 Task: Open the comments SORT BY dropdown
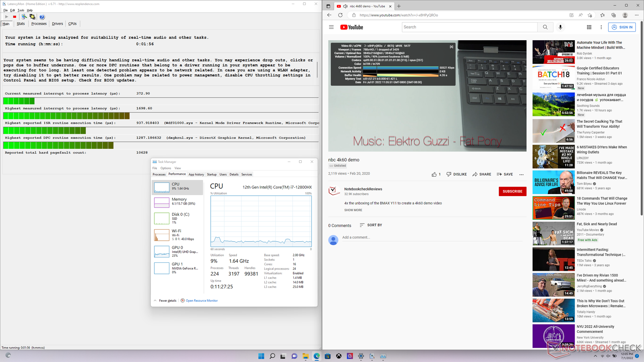371,225
